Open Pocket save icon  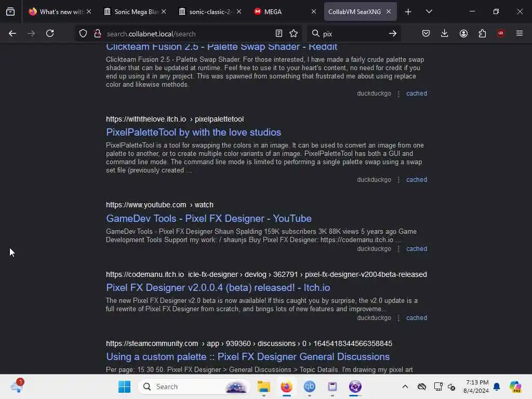click(x=426, y=34)
